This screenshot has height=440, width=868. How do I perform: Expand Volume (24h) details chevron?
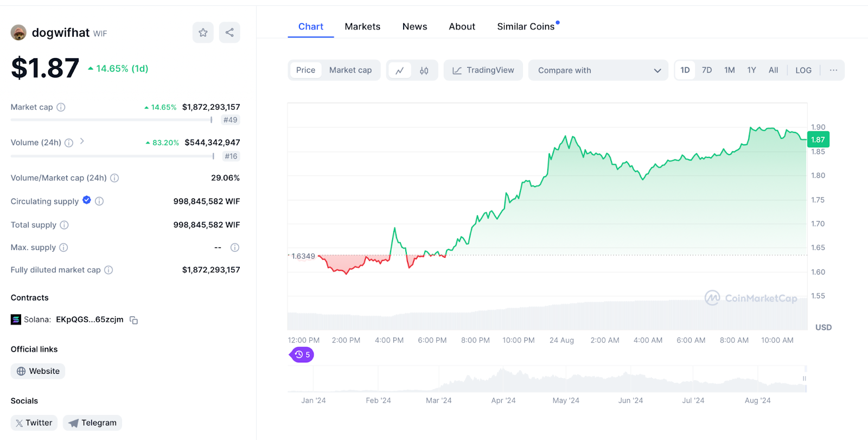82,141
